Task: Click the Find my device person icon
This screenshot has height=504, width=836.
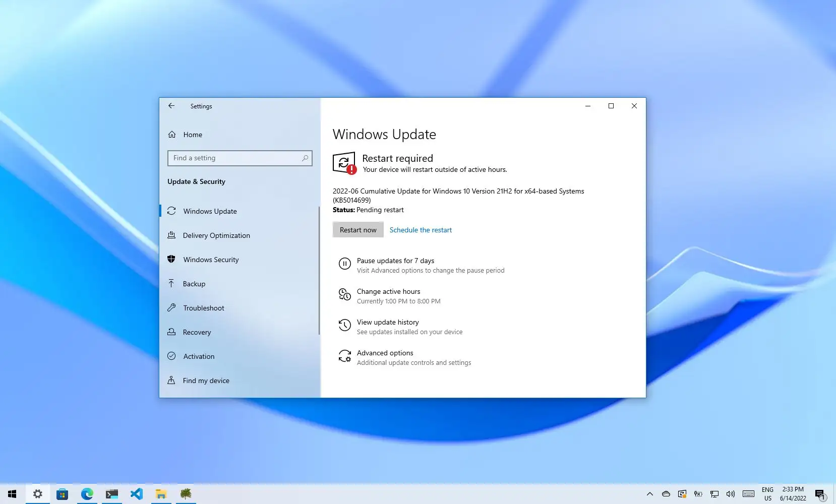Action: [171, 380]
